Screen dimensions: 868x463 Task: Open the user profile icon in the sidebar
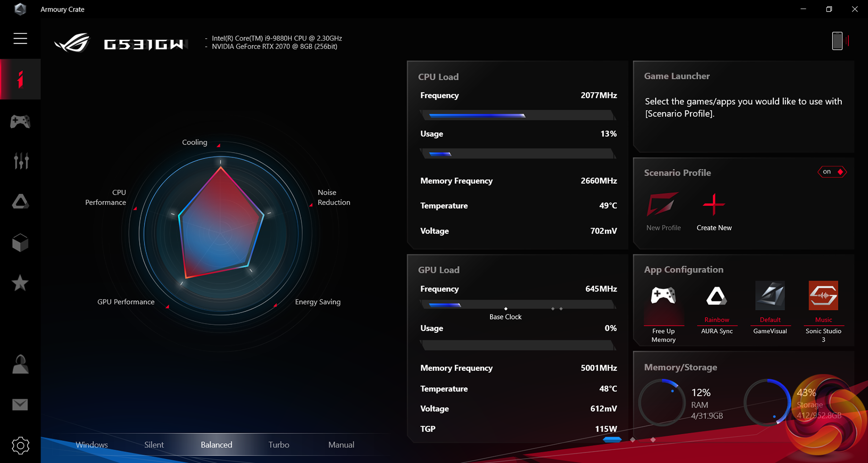20,364
